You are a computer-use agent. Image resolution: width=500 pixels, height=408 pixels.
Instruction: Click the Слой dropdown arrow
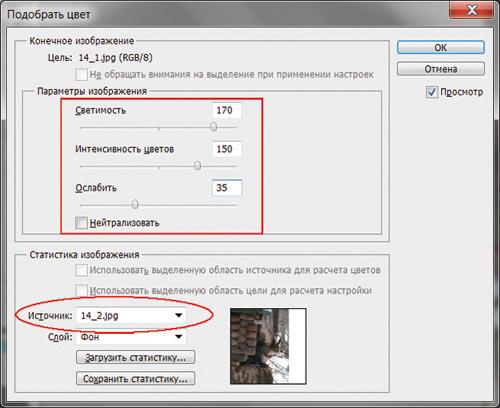179,337
